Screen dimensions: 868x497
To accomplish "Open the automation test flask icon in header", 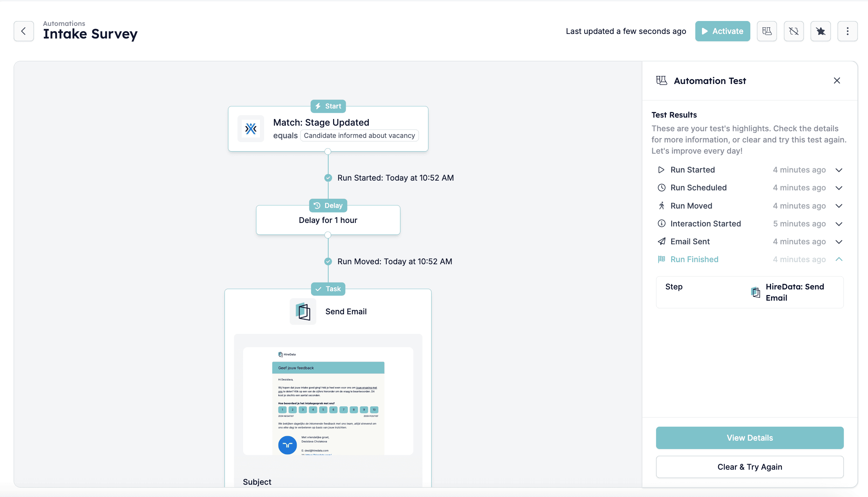I will click(767, 31).
